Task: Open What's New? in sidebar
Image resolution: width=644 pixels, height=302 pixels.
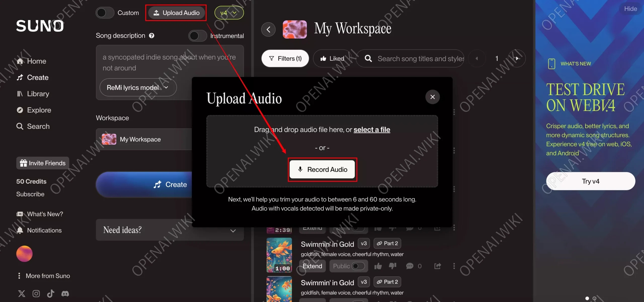Action: 40,214
